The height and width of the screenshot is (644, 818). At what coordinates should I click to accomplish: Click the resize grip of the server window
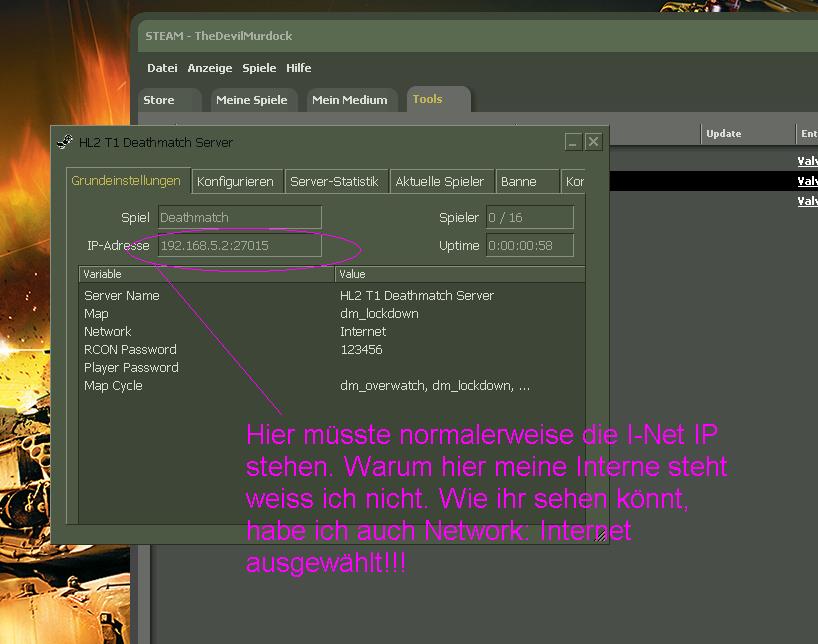pos(601,535)
